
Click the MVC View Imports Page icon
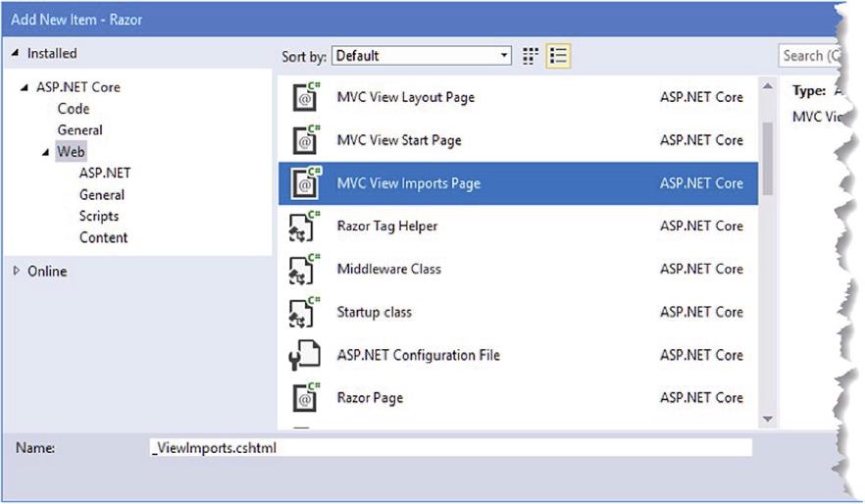point(307,183)
